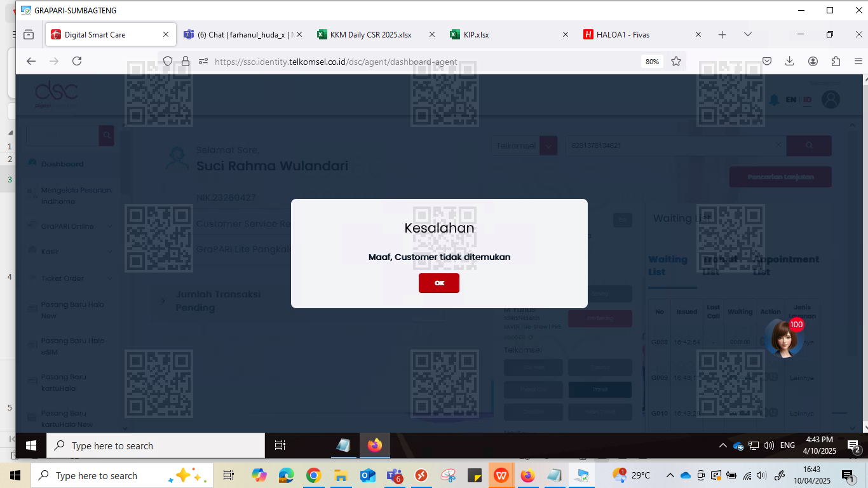Switch to the Chat farhanul_huda_x Teams tab
This screenshot has width=868, height=488.
click(x=243, y=34)
